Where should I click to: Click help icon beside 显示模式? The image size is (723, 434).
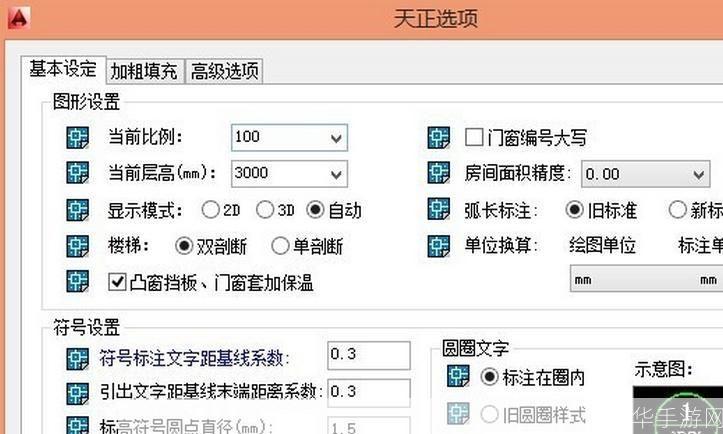[x=77, y=210]
